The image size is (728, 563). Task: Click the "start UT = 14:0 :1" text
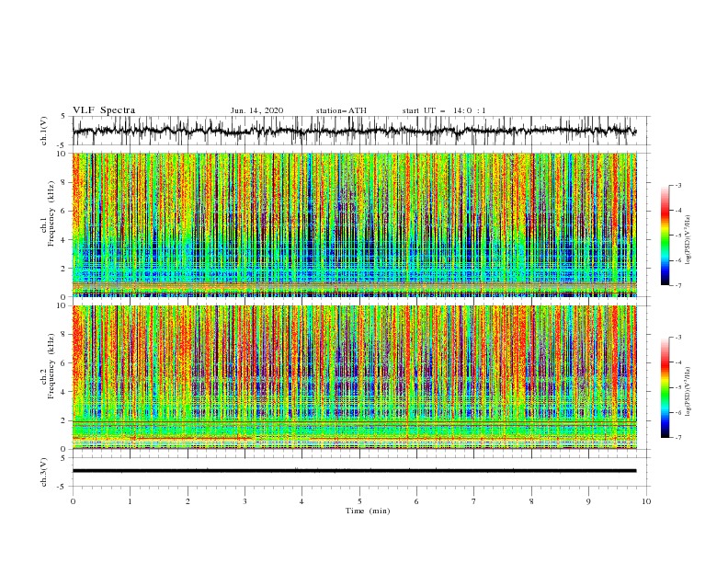(x=444, y=110)
